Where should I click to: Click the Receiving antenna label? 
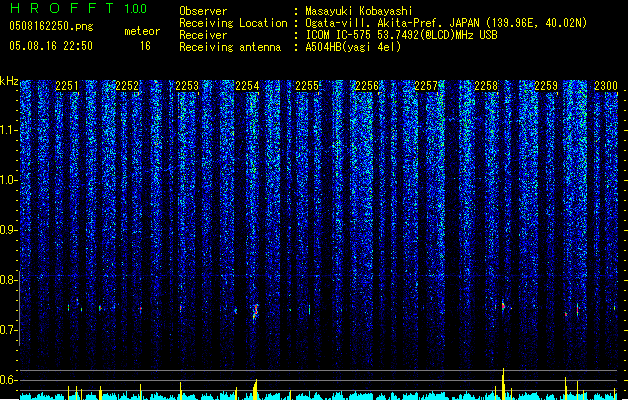[230, 47]
